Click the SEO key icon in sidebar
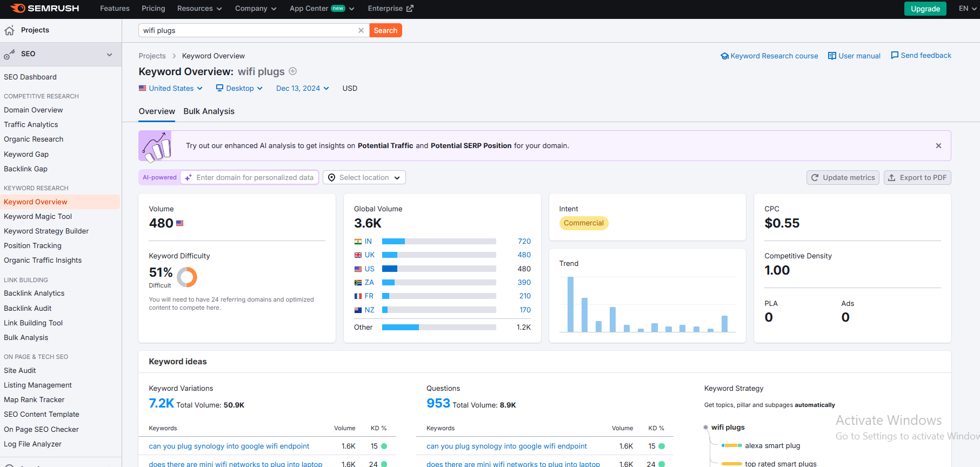Screen dimensions: 980x467 point(9,54)
